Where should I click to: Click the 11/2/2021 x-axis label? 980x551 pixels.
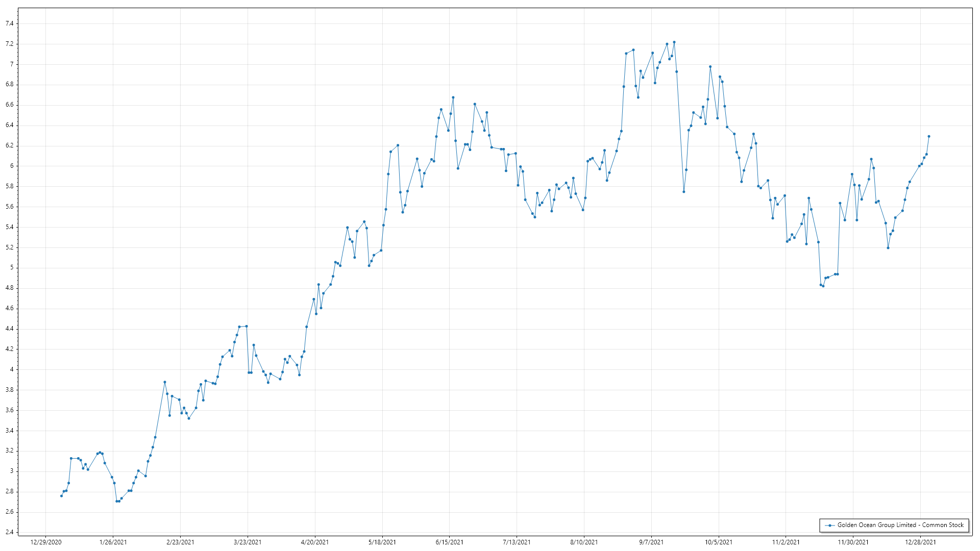[786, 542]
